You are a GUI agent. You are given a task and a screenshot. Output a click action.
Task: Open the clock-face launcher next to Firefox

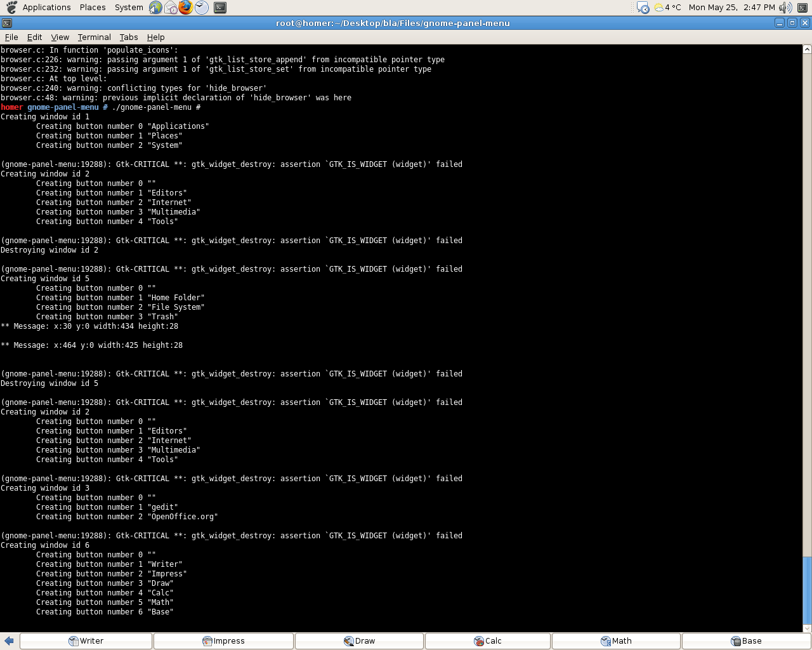[201, 8]
